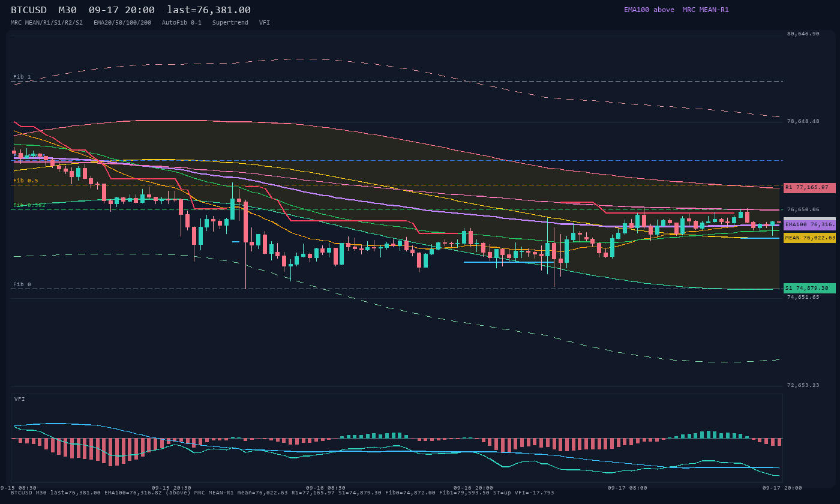Select the 72,653.23 price axis label

[803, 385]
